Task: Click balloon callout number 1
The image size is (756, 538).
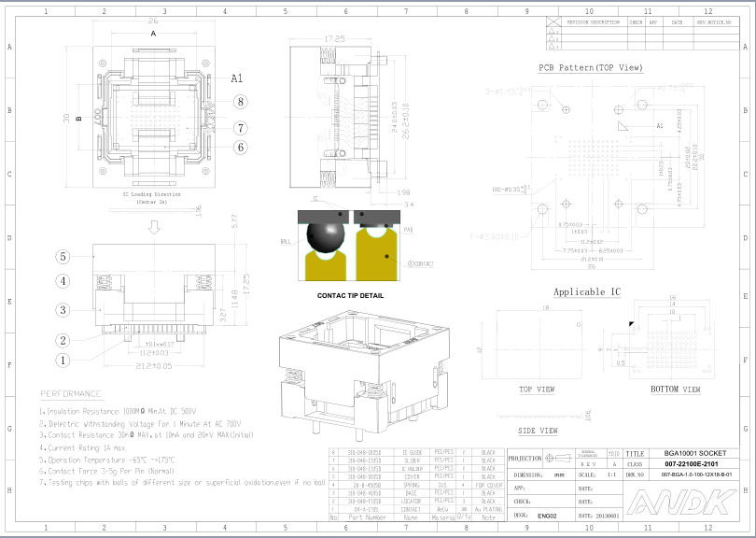Action: [63, 360]
